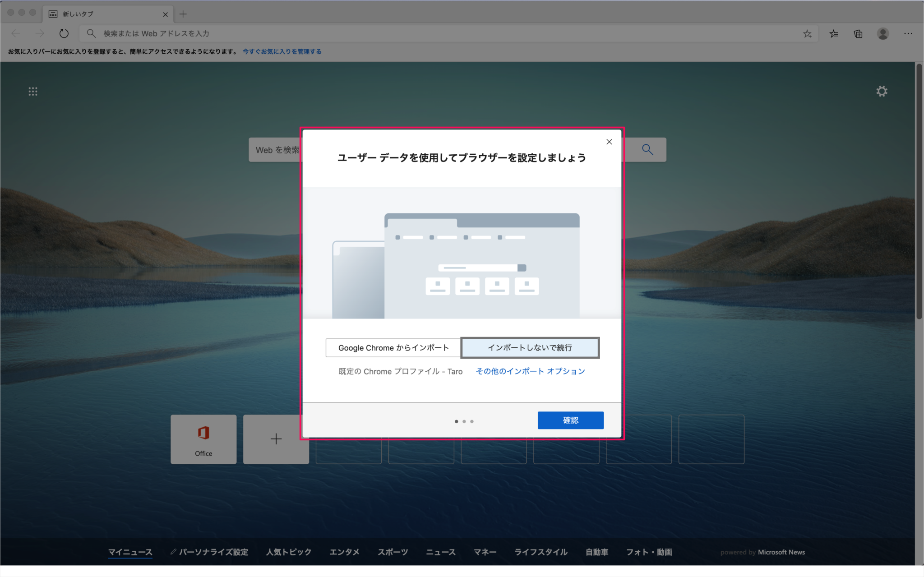The height and width of the screenshot is (577, 924).
Task: Click the address bar input field
Action: pos(316,33)
